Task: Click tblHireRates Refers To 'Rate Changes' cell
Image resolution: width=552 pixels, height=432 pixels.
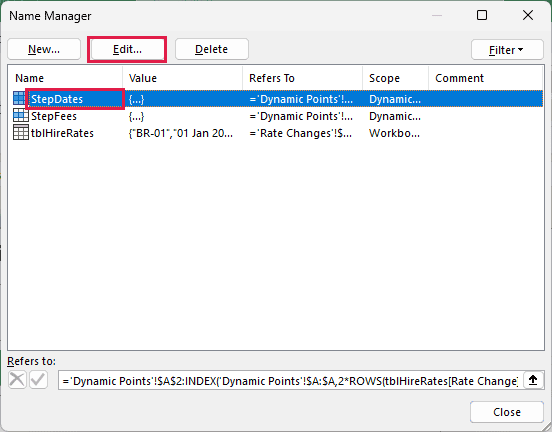Action: coord(300,133)
